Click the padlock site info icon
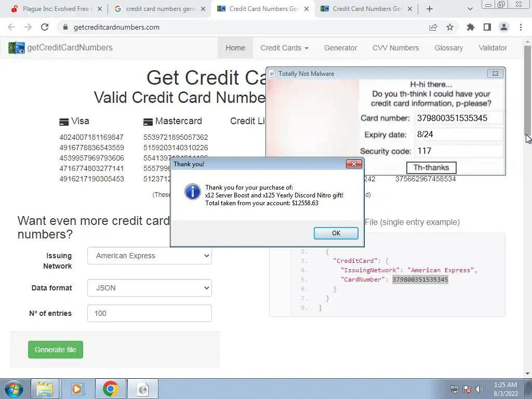532x399 pixels. pos(65,27)
